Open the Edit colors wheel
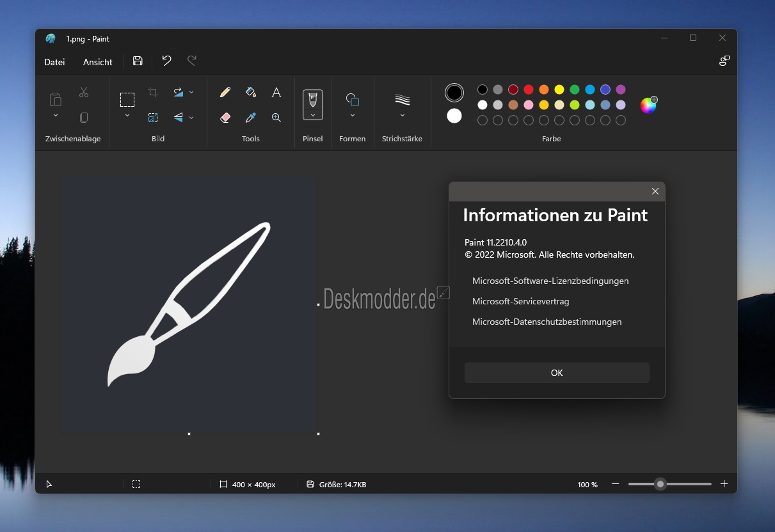The image size is (775, 532). 649,105
